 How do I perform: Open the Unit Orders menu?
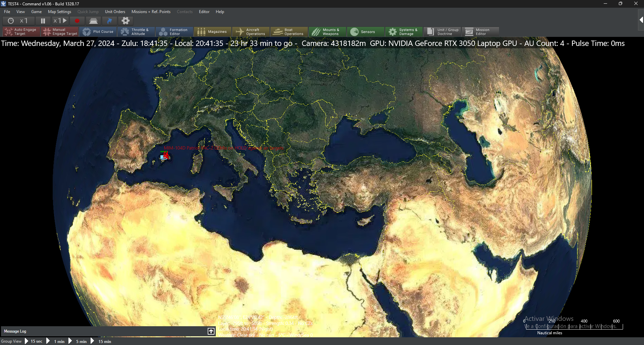(115, 12)
